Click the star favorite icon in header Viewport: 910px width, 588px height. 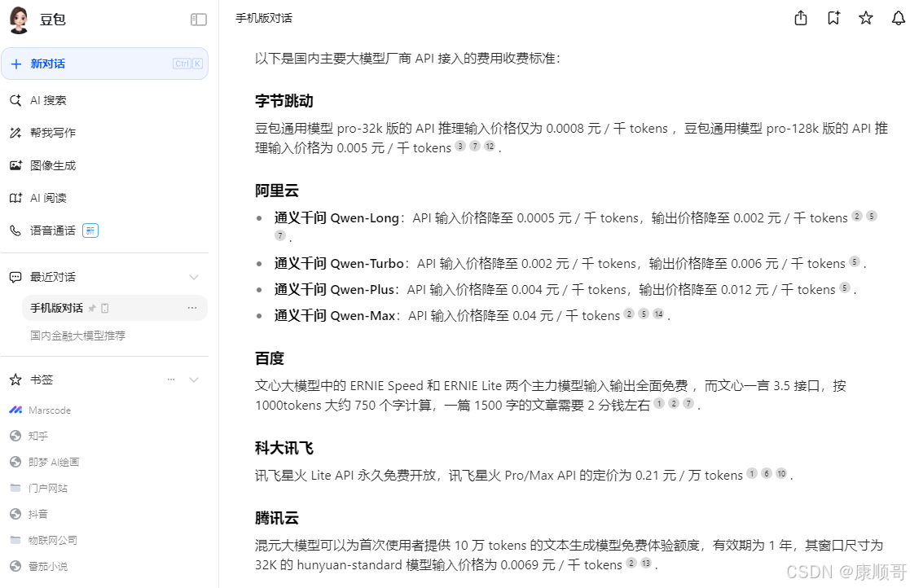pos(866,18)
